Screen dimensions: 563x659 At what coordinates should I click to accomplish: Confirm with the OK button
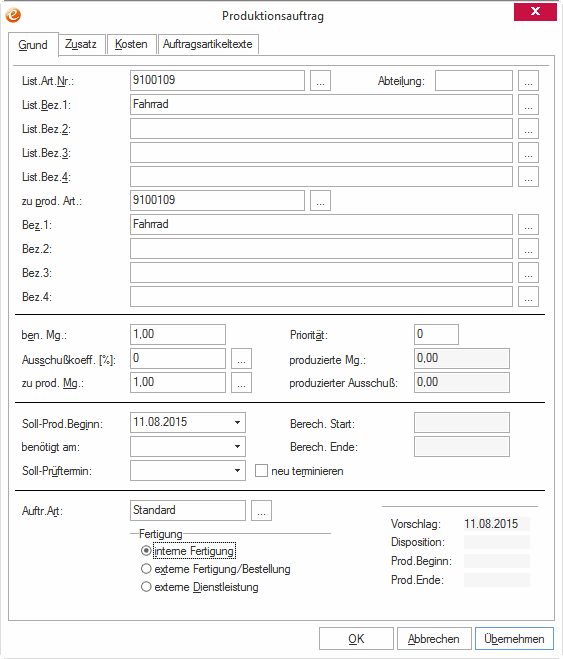[356, 639]
